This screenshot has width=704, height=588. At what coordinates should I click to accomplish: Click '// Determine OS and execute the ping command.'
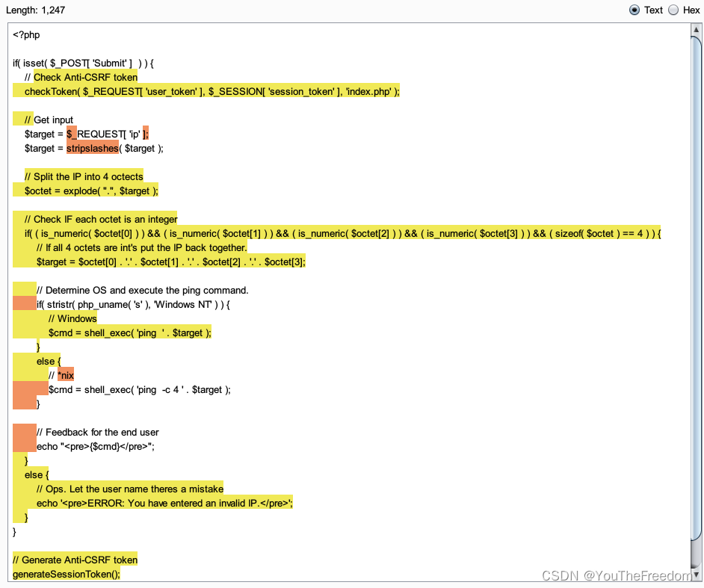[142, 291]
